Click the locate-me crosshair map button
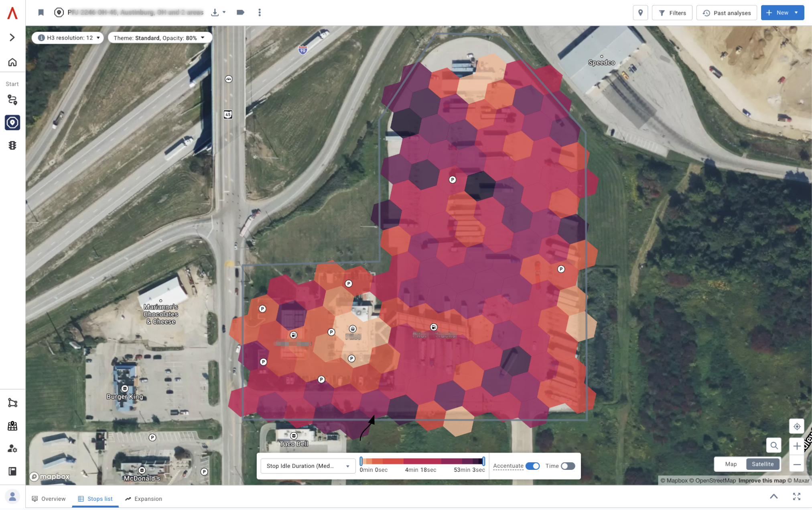 797,426
